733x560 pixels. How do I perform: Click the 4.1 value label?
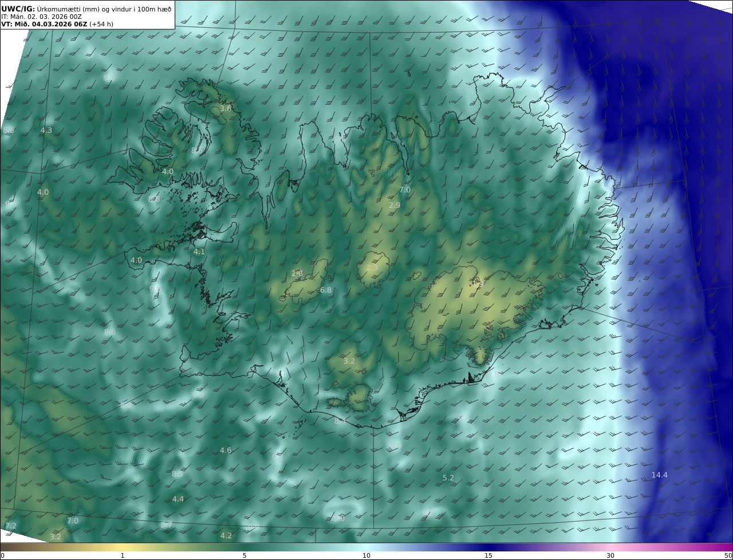(x=199, y=251)
